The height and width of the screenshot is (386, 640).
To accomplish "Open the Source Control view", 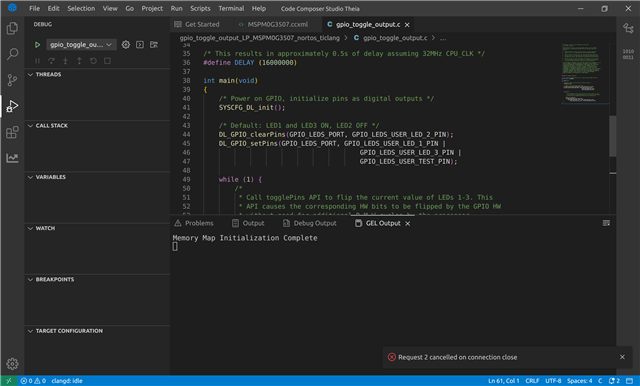I will [12, 80].
